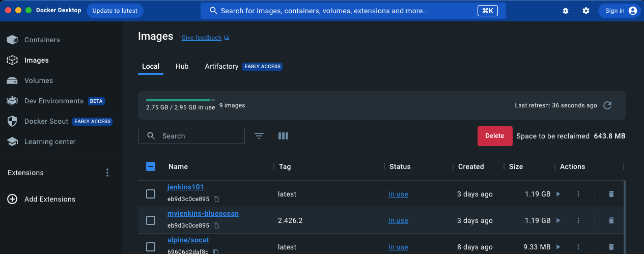Viewport: 644px width, 254px height.
Task: Open the jenkins101 image link
Action: click(x=186, y=187)
